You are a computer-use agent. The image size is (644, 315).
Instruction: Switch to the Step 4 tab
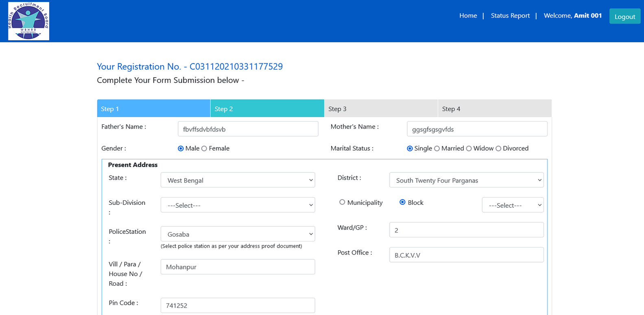point(495,109)
